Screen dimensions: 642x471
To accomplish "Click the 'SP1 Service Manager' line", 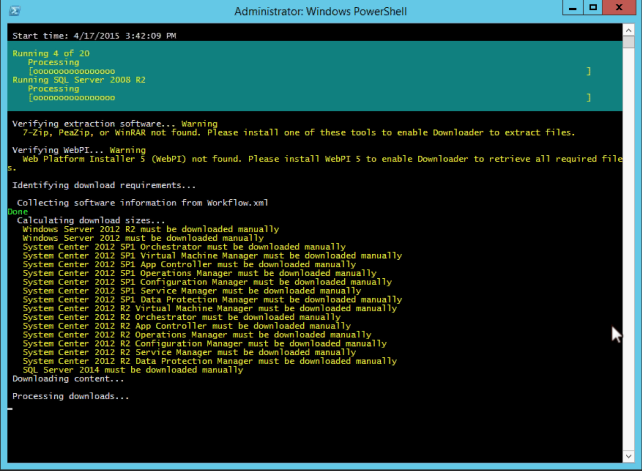I will point(192,291).
